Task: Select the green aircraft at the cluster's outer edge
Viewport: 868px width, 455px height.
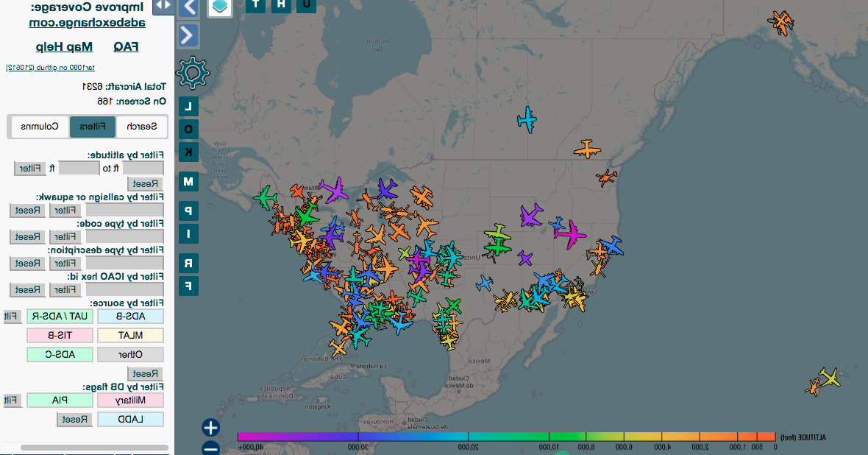Action: (265, 197)
